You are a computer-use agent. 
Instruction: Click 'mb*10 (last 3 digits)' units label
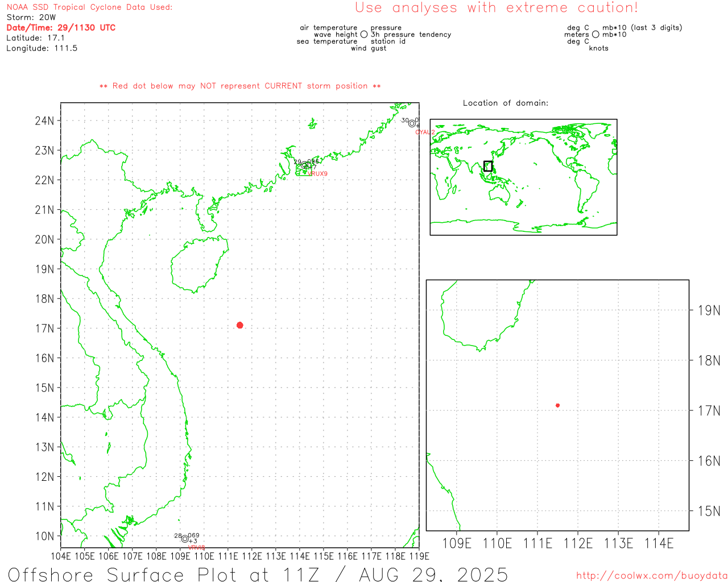coord(642,27)
